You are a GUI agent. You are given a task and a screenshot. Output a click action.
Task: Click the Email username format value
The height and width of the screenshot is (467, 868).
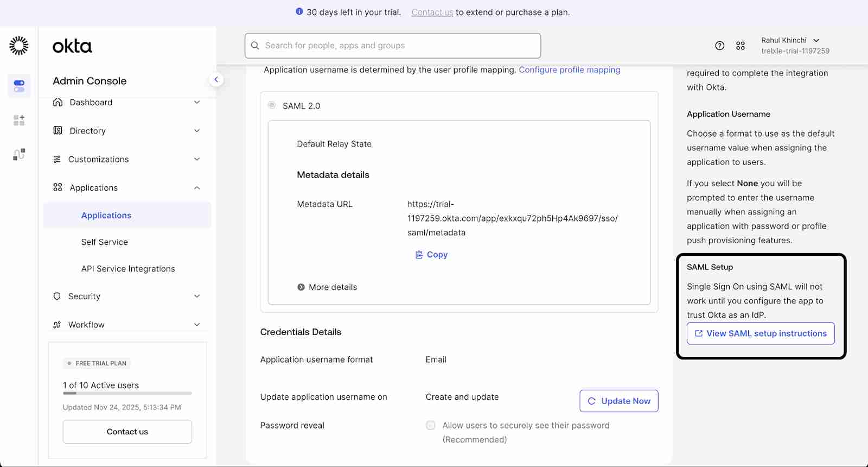click(x=436, y=359)
